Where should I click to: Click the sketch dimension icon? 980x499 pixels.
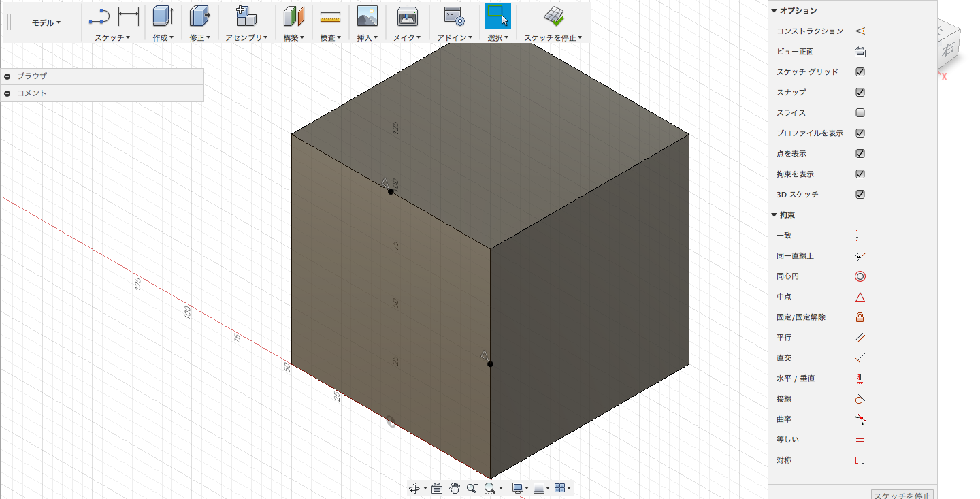click(x=129, y=16)
